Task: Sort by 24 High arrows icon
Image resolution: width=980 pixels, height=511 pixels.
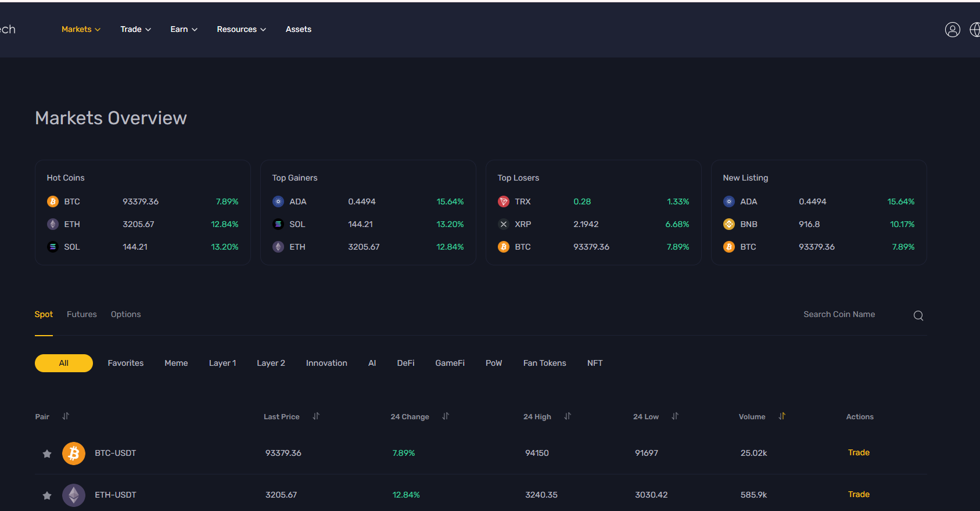Action: (x=568, y=416)
